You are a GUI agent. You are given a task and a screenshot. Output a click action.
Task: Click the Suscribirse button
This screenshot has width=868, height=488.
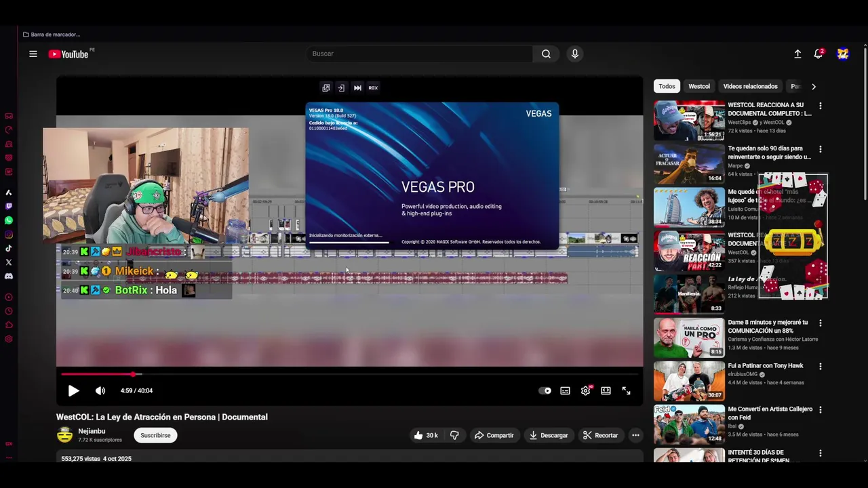point(155,435)
